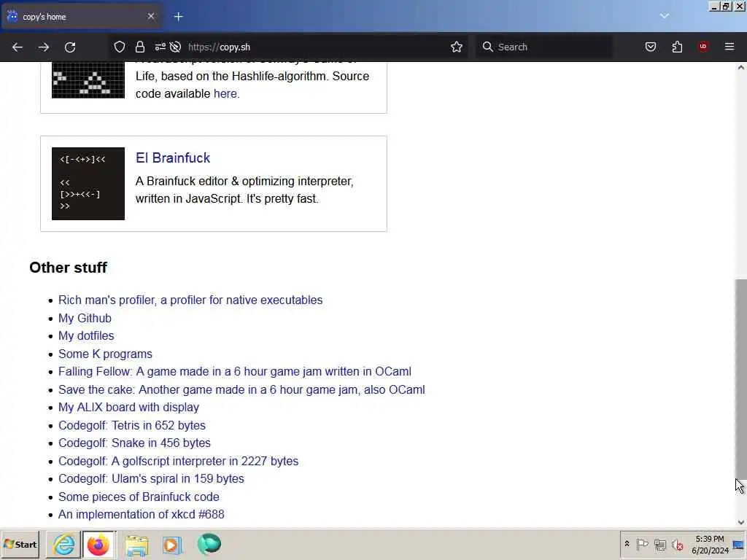The image size is (747, 560).
Task: Open a new tab with the plus button
Action: tap(179, 17)
